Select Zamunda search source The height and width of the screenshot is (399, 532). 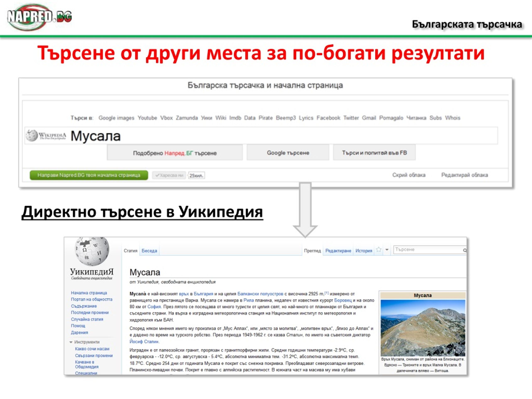point(187,118)
